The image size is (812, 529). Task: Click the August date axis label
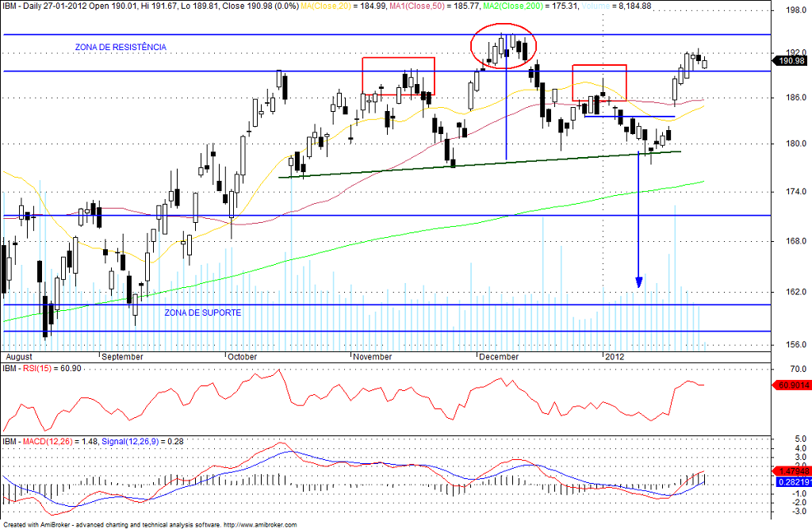coord(19,357)
